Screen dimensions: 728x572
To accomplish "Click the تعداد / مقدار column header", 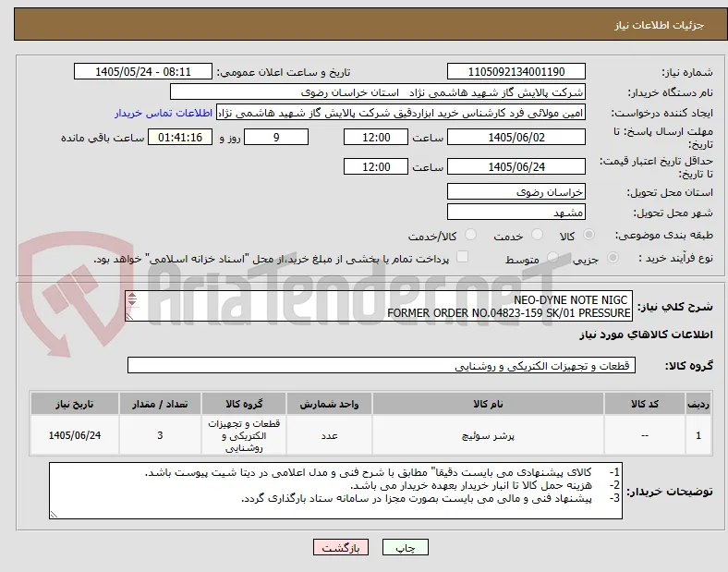I will [160, 404].
